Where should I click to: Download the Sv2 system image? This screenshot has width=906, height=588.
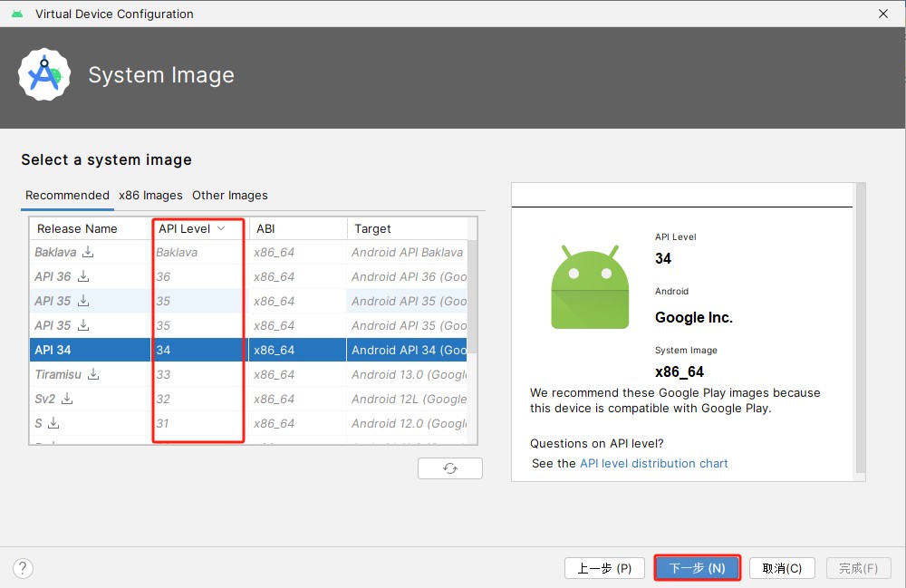[x=67, y=399]
